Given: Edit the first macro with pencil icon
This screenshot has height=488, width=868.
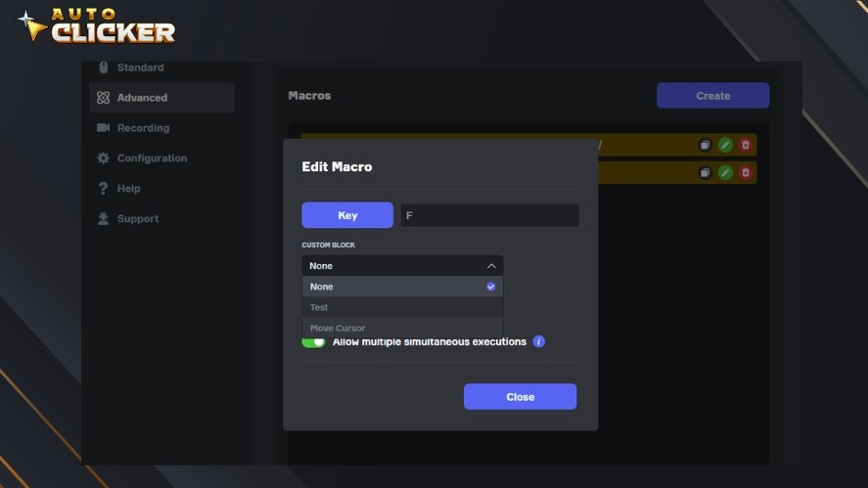Looking at the screenshot, I should [725, 145].
